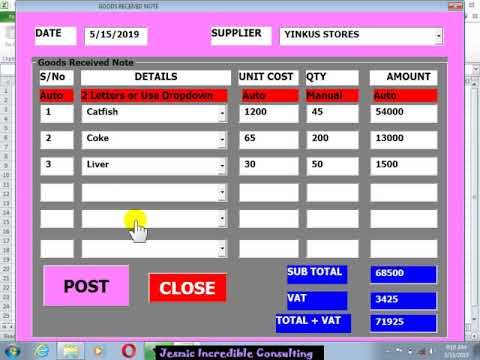Launch Internet Explorer from the taskbar
This screenshot has width=480, height=360.
click(41, 351)
